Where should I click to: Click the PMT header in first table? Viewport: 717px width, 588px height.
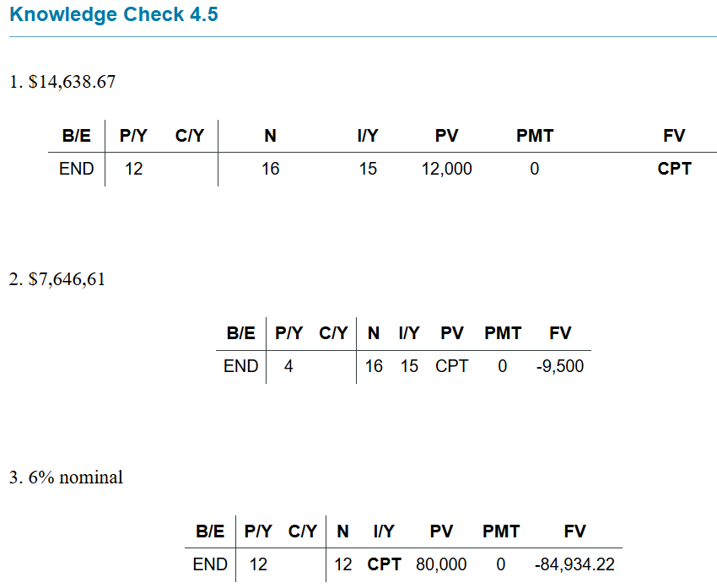pos(535,135)
